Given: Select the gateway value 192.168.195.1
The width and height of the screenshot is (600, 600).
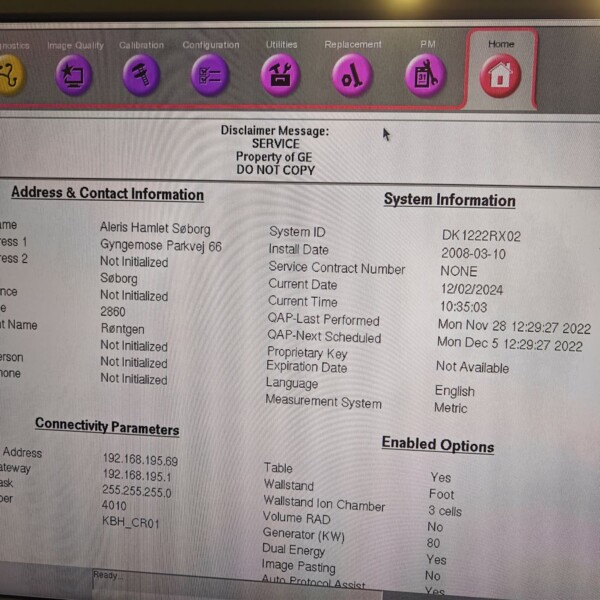Looking at the screenshot, I should coord(136,477).
